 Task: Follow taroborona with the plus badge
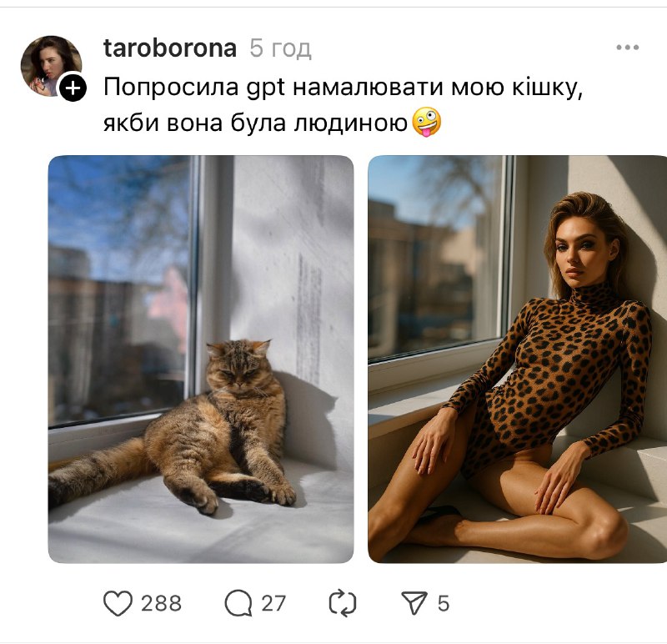(x=73, y=88)
